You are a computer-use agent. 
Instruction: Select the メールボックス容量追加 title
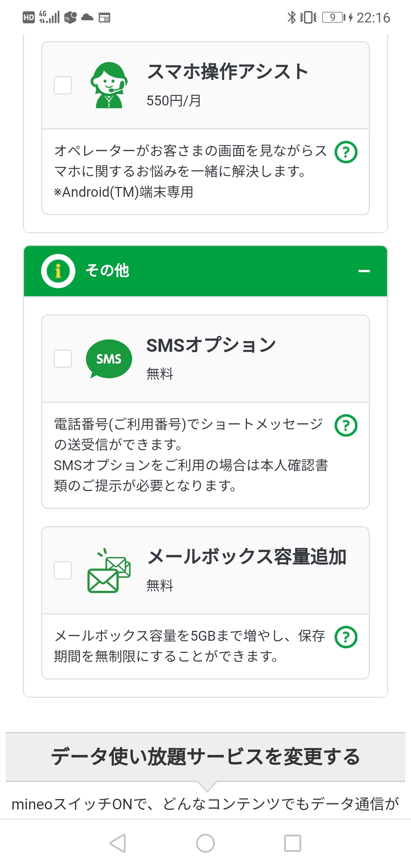click(x=247, y=557)
